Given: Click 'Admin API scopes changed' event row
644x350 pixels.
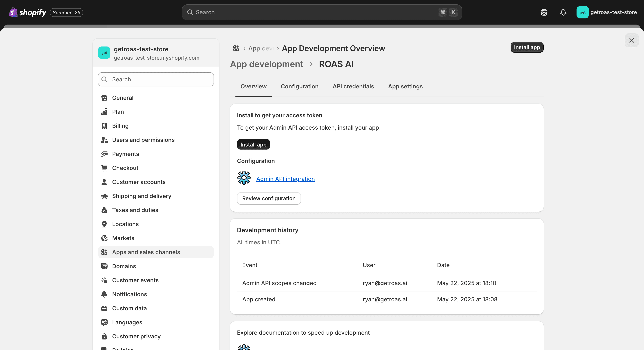Looking at the screenshot, I should tap(387, 283).
